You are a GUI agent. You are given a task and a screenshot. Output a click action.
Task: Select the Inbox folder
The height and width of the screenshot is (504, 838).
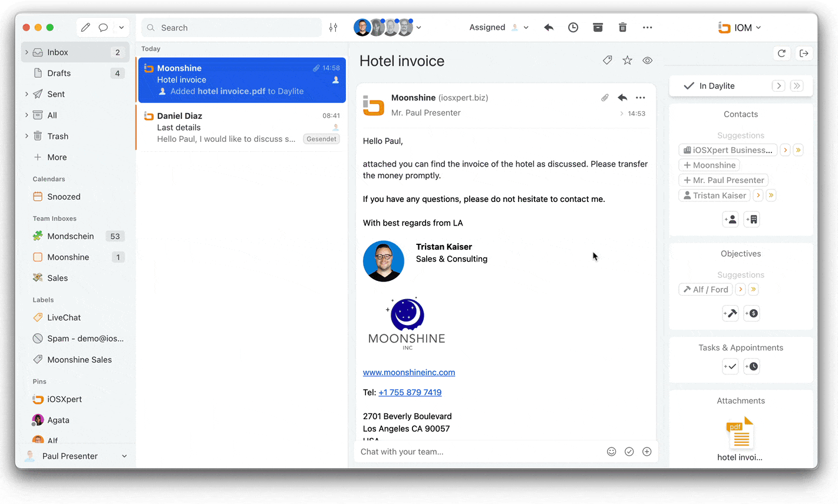click(75, 52)
